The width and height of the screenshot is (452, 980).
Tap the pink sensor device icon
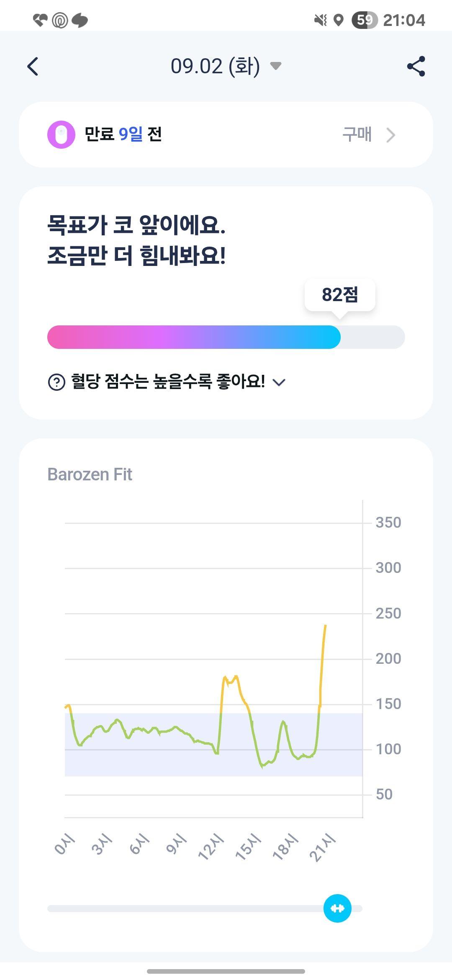tap(61, 134)
